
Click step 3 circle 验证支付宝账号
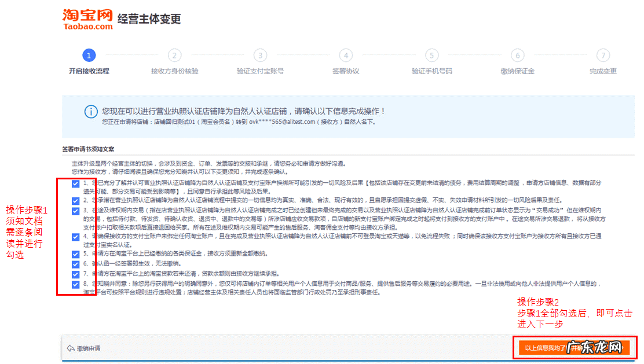point(260,56)
